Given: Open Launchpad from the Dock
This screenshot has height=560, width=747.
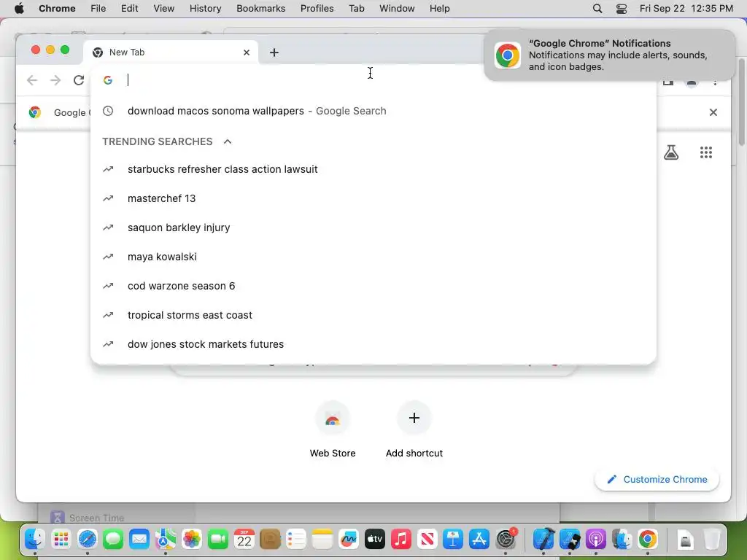Looking at the screenshot, I should click(61, 539).
